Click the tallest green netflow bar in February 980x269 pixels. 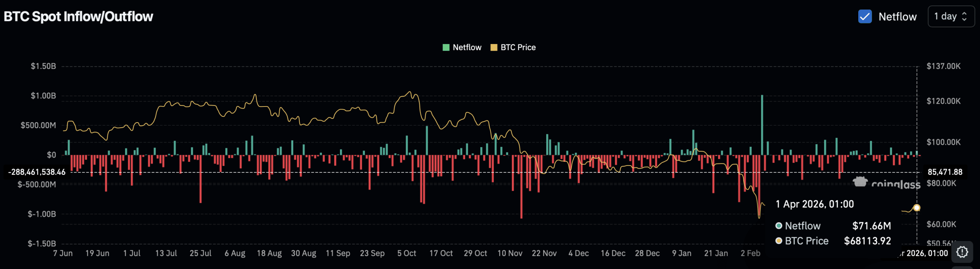(762, 125)
